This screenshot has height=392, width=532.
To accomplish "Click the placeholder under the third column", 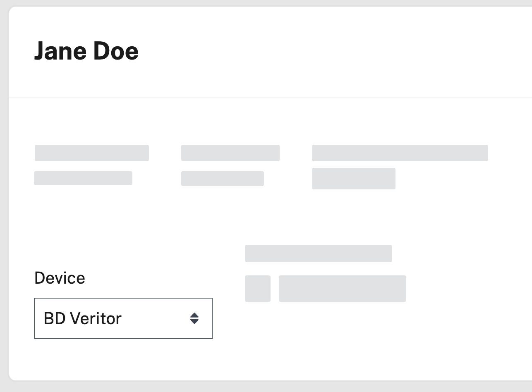I will (354, 178).
